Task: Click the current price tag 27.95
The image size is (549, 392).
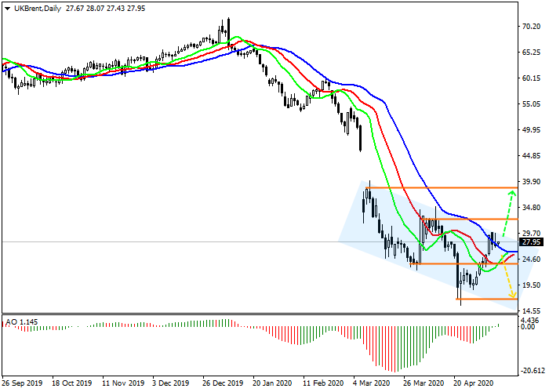Action: [x=532, y=242]
